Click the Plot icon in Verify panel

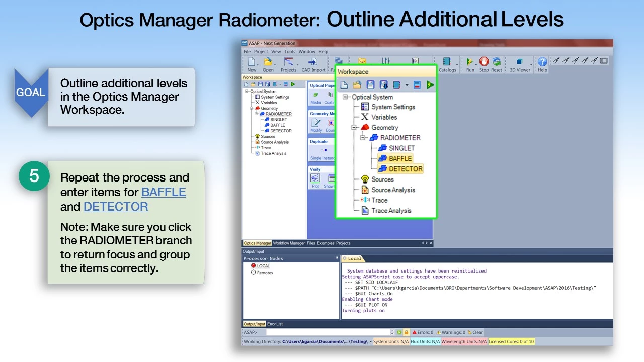tap(315, 179)
